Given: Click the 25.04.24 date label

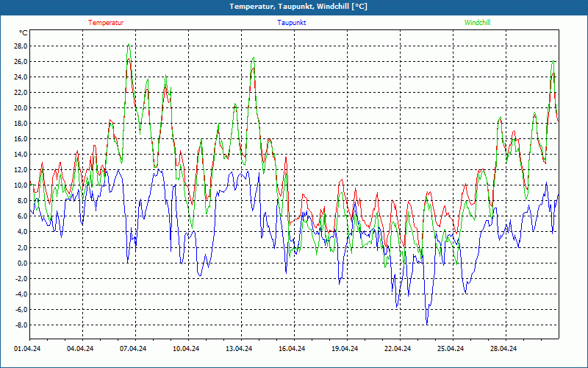Looking at the screenshot, I should tap(451, 349).
